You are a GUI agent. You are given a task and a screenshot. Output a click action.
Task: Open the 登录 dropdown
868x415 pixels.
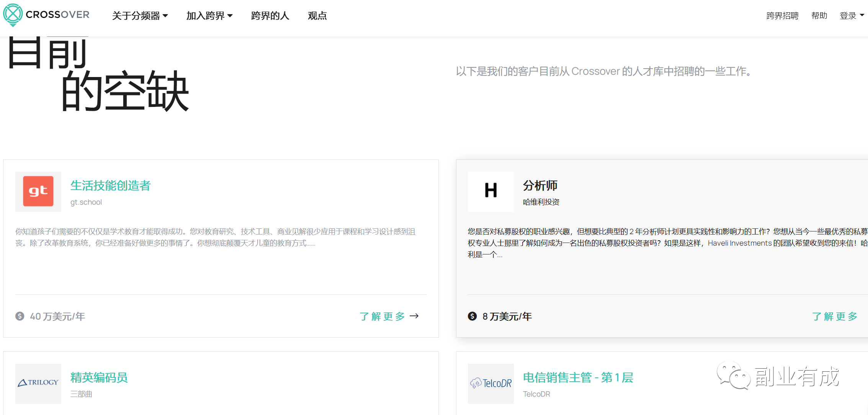pos(852,16)
